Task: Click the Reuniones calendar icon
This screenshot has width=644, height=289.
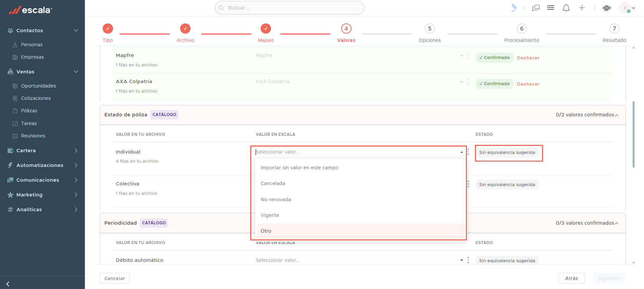Action: pyautogui.click(x=15, y=136)
